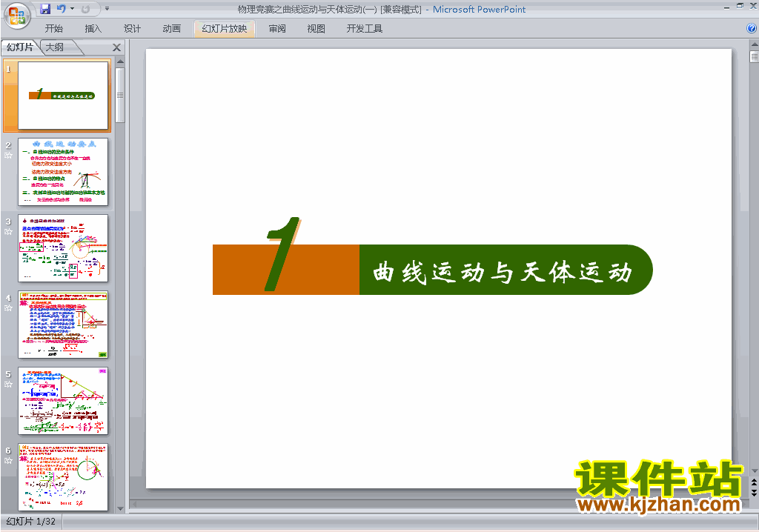Select slide 4 thumbnail
Image resolution: width=759 pixels, height=532 pixels.
click(63, 325)
